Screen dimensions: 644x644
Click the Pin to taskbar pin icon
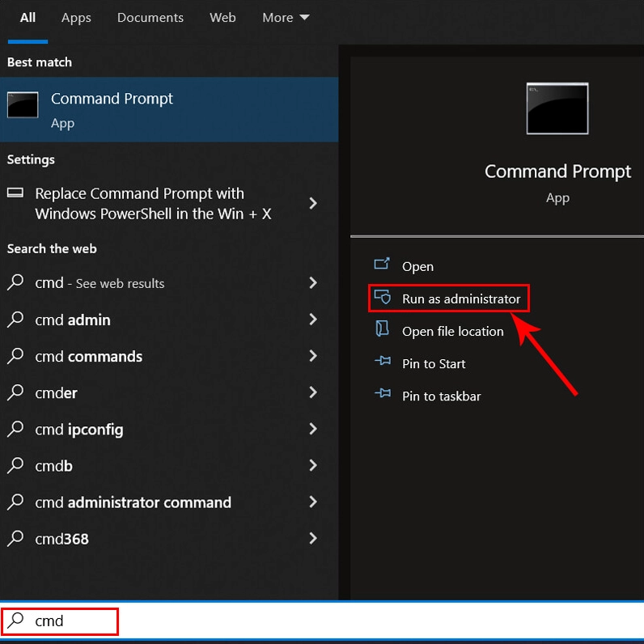coord(383,393)
